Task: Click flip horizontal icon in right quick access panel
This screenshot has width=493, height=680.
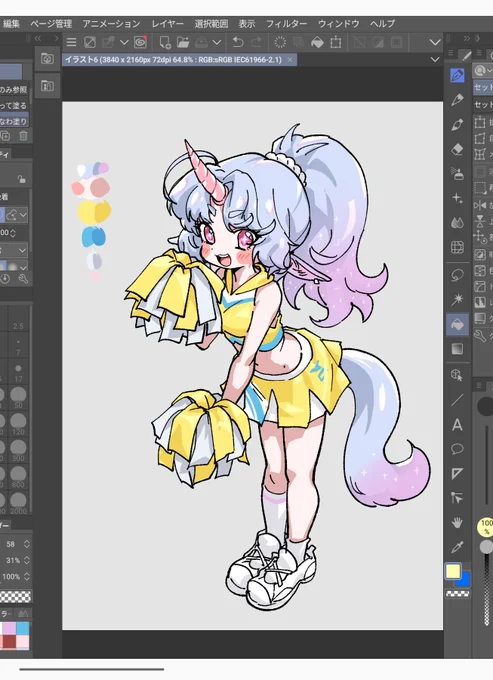Action: point(480,204)
